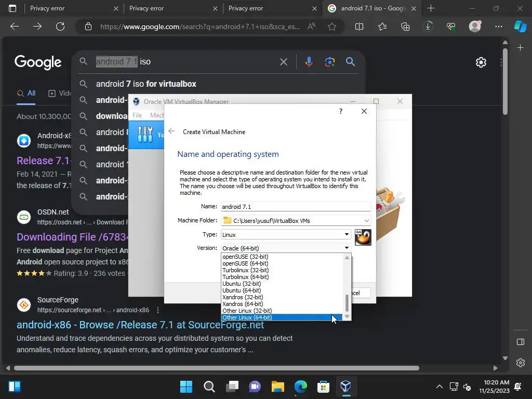This screenshot has width=532, height=399.
Task: Click VirtualBox icon in taskbar
Action: pyautogui.click(x=345, y=387)
